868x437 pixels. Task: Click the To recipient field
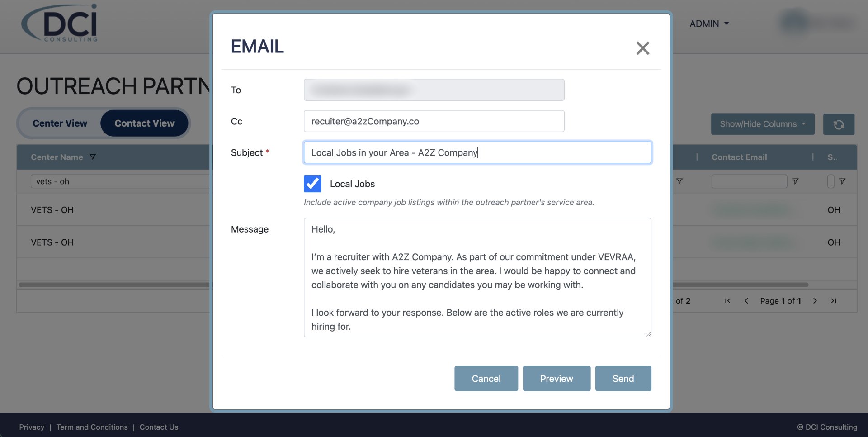pos(434,90)
